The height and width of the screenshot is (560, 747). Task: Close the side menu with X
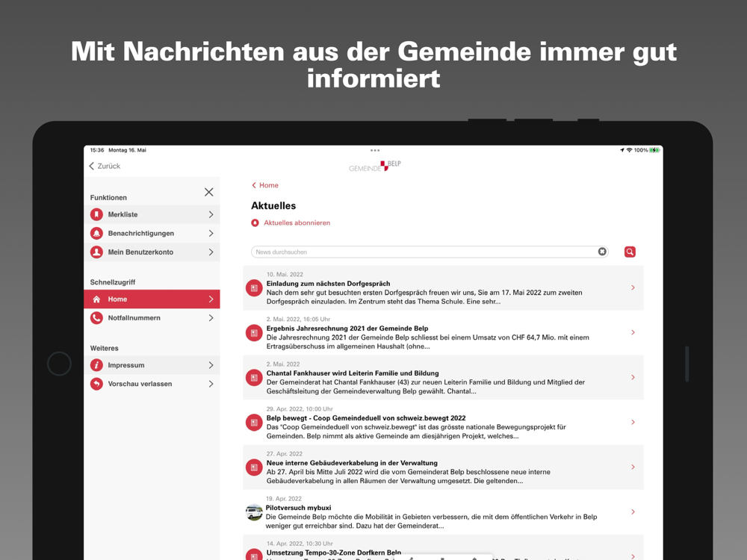tap(208, 192)
